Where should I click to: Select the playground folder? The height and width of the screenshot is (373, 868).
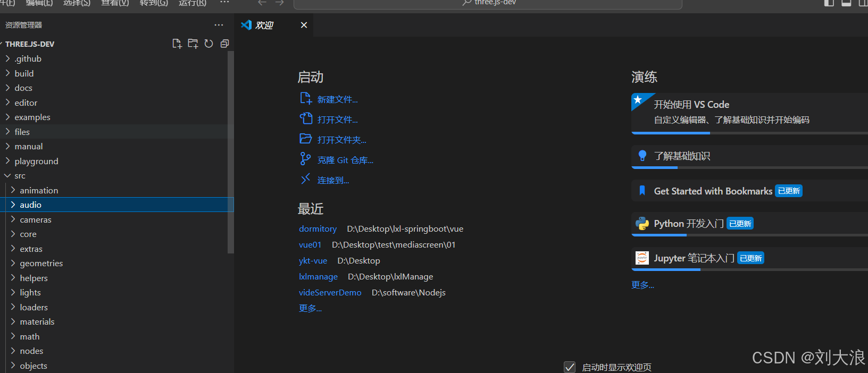pyautogui.click(x=117, y=161)
